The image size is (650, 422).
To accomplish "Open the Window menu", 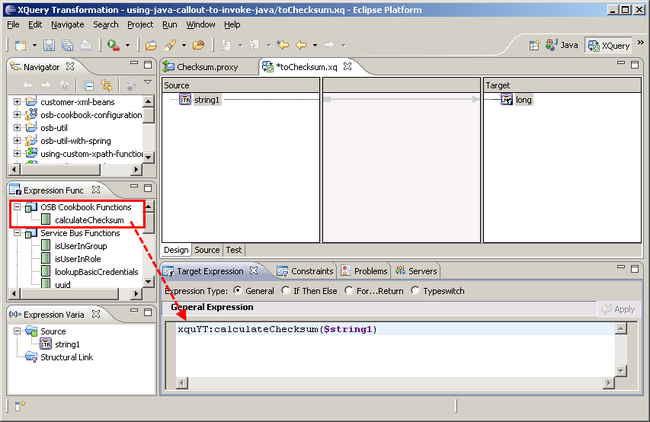I will coord(201,25).
